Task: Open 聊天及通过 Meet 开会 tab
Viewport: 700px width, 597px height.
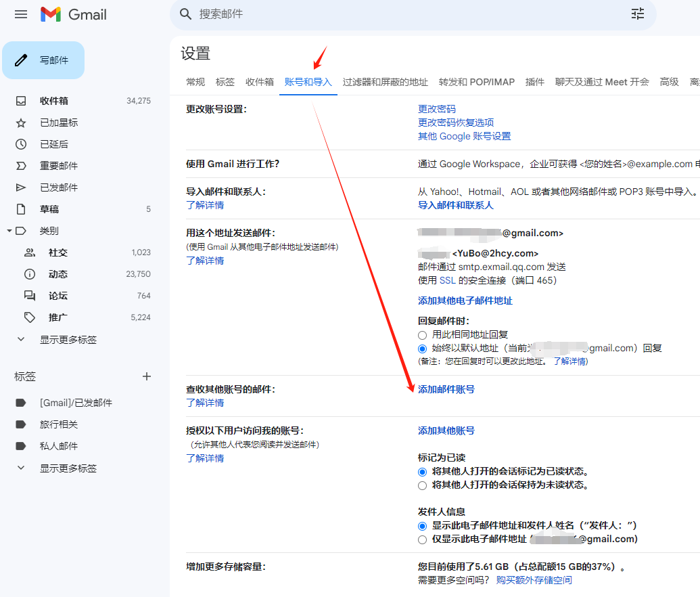Action: (x=602, y=82)
